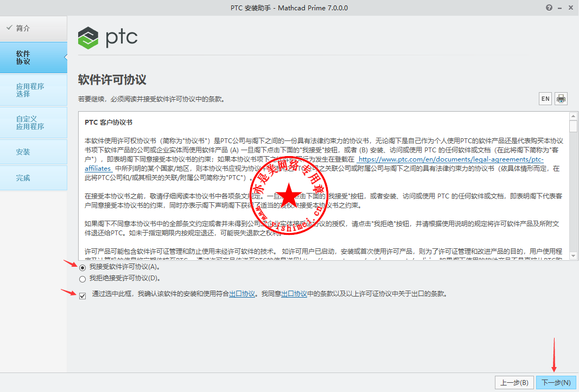Select 我接受软件许可协议(A) radio button
Screen dimensions: 579x392
pos(82,268)
